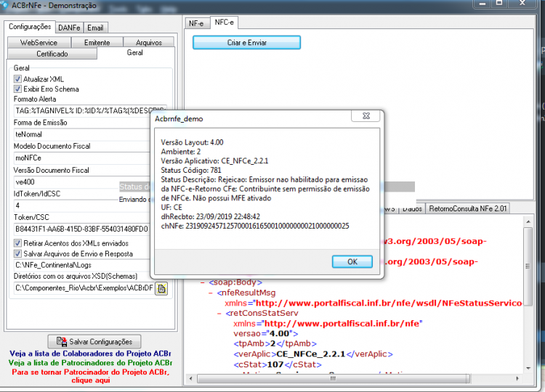Click the ACBrNFe app icon in the title bar
The height and width of the screenshot is (392, 545).
[x=4, y=4]
